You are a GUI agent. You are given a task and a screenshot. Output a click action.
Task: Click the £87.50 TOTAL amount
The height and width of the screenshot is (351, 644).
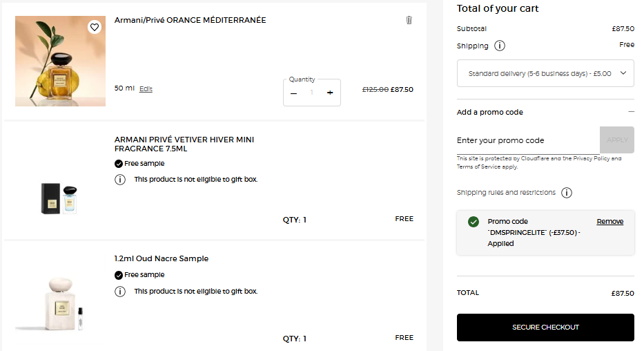(x=623, y=294)
